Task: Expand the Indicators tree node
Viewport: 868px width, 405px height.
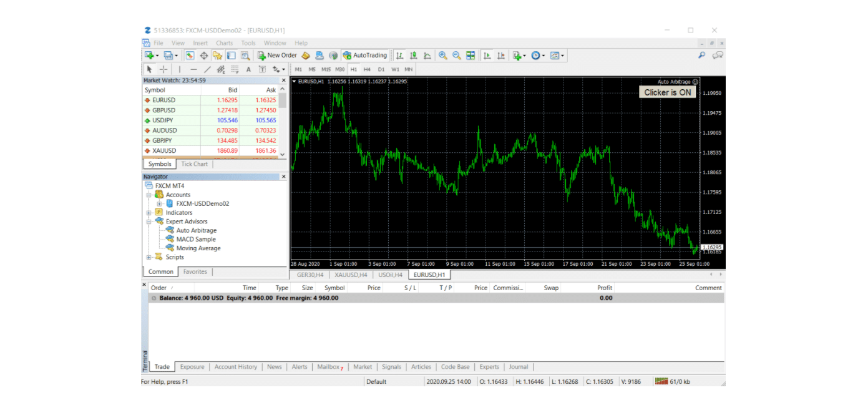Action: (149, 213)
